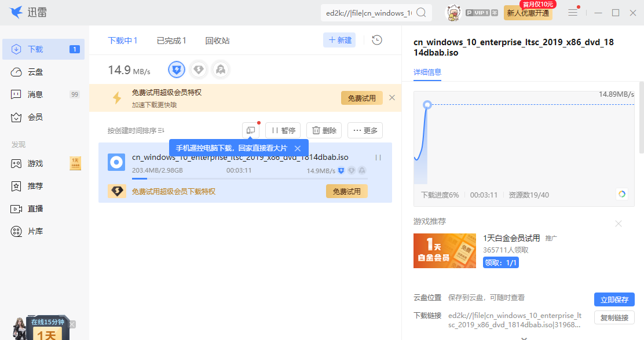644x340 pixels.
Task: Open the hamburger main menu
Action: tap(573, 13)
